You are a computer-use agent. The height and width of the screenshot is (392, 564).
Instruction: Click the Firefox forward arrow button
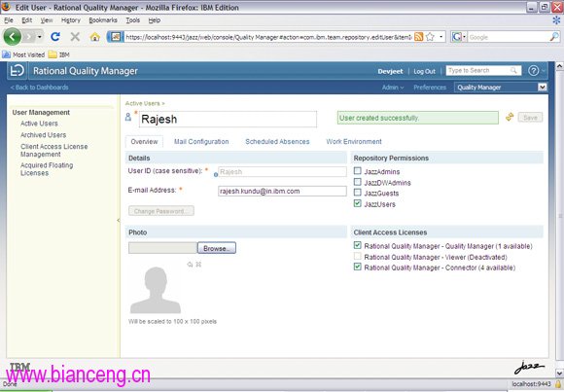29,36
